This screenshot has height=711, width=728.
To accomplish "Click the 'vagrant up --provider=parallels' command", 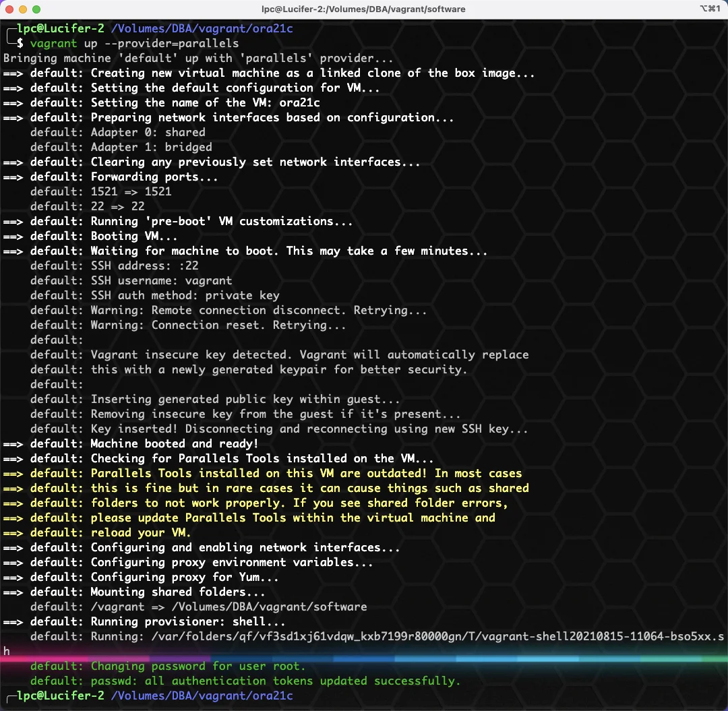I will pos(134,44).
